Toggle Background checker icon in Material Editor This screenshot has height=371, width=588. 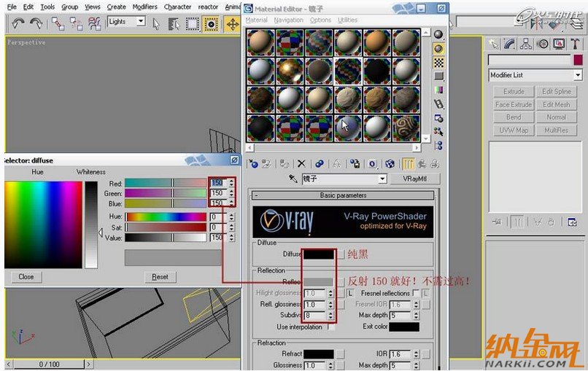(438, 62)
